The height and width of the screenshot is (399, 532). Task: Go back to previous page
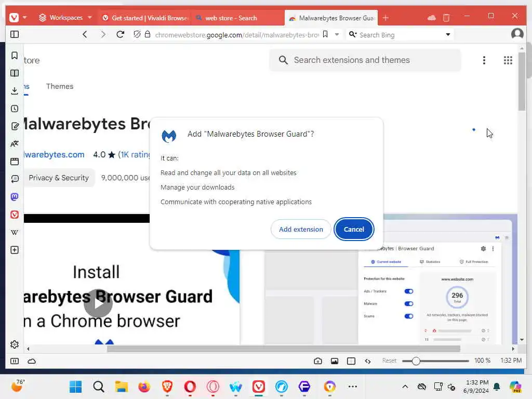(x=85, y=34)
